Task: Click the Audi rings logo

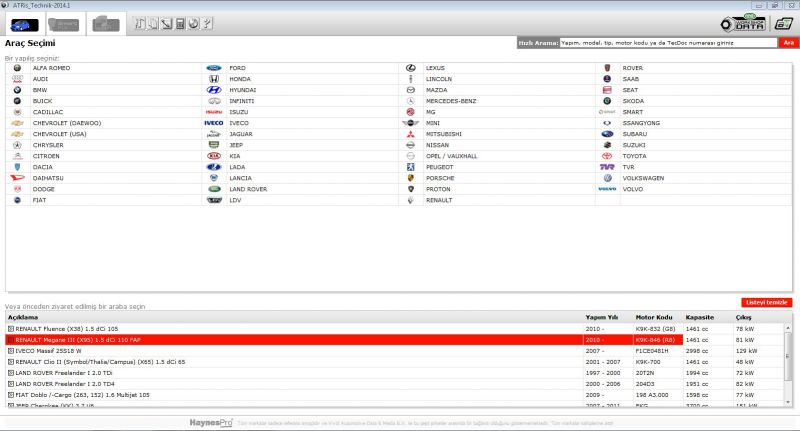Action: 17,79
